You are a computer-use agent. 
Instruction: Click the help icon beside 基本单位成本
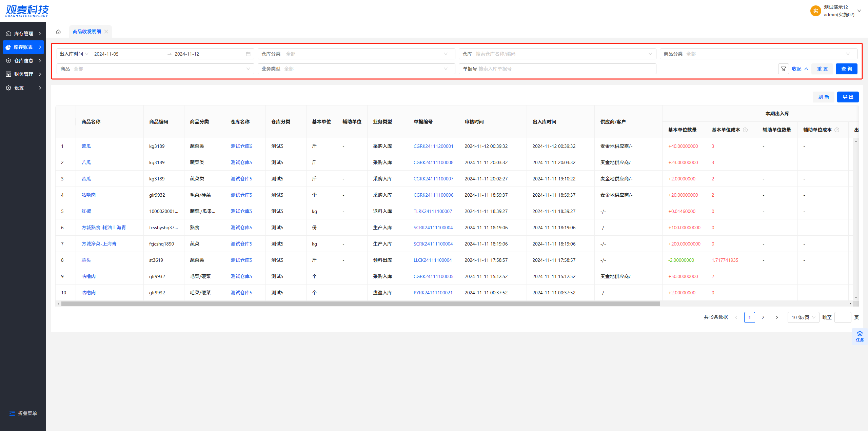click(x=745, y=130)
